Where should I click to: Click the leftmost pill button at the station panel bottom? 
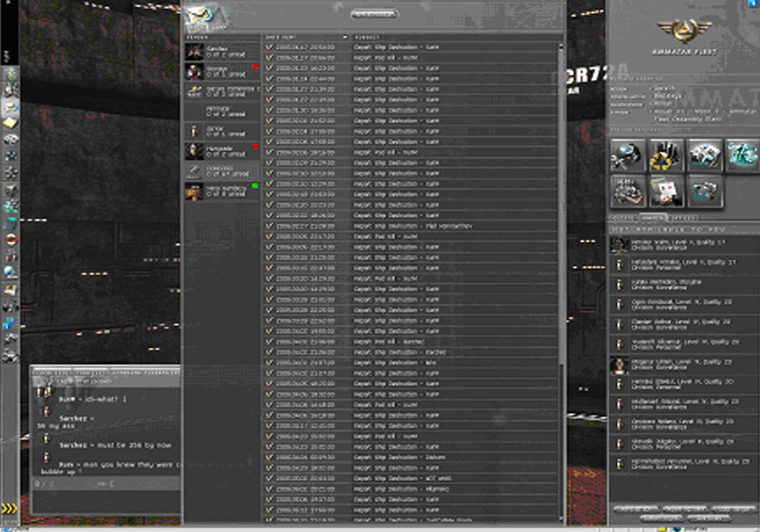(637, 510)
